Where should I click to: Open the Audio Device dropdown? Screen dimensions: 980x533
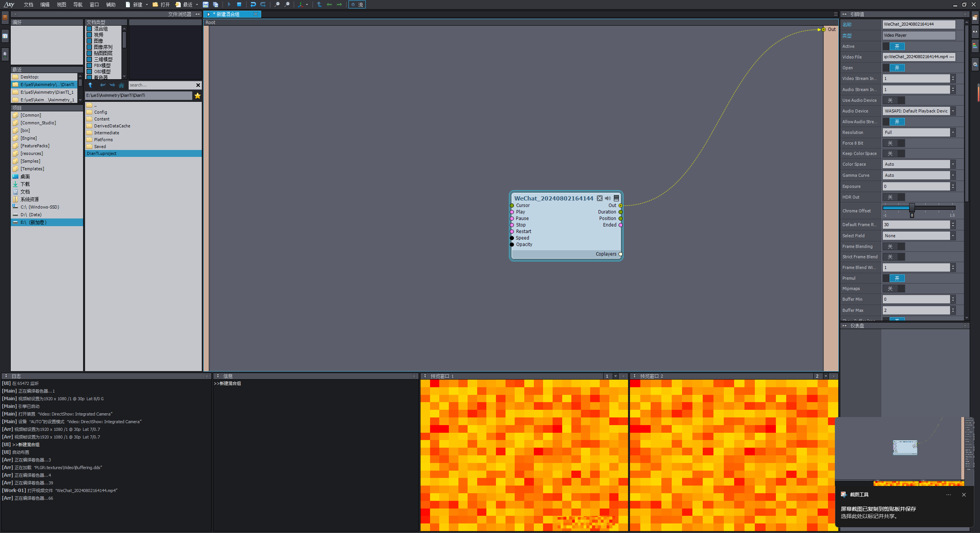tap(953, 111)
